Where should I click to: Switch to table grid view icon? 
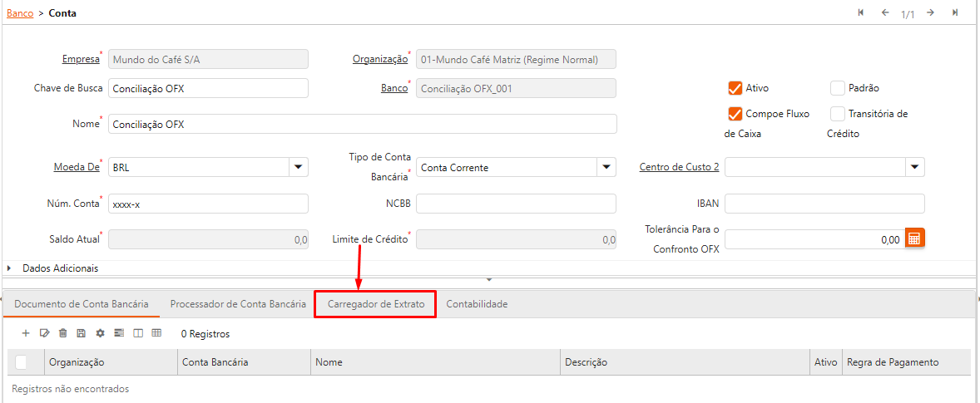156,333
